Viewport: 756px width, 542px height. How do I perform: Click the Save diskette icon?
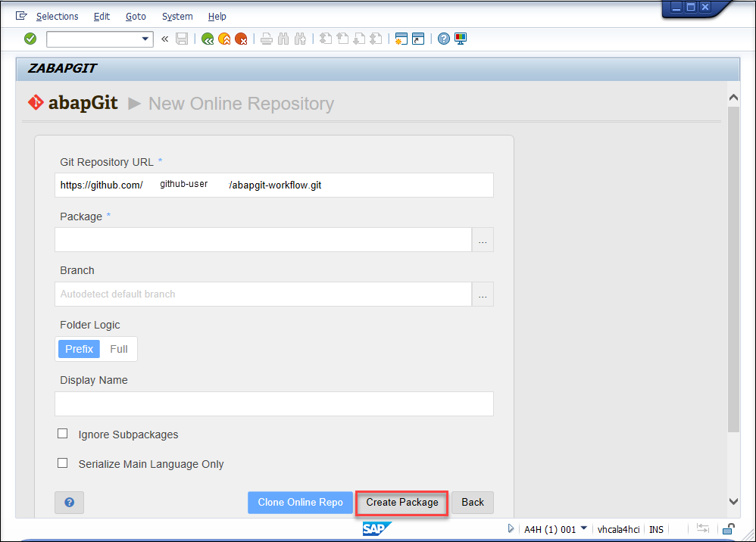pyautogui.click(x=182, y=39)
